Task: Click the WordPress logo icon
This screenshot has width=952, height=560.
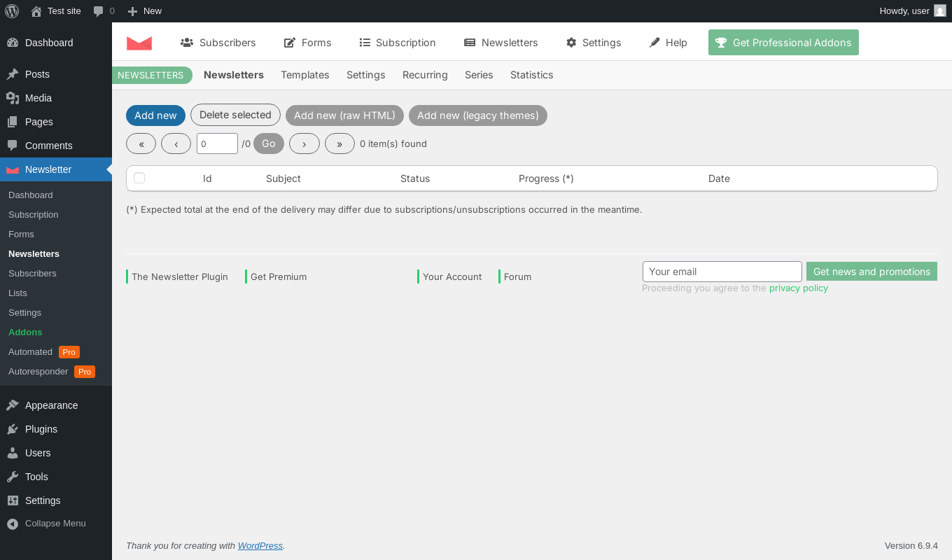Action: pos(12,10)
